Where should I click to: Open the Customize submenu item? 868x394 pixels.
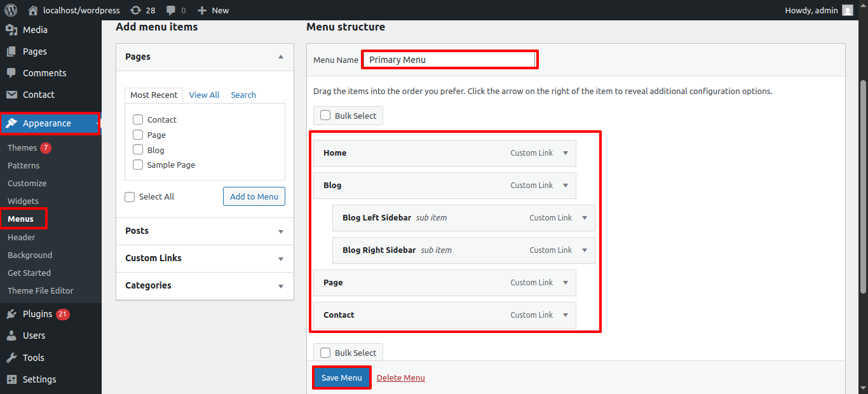pyautogui.click(x=27, y=183)
